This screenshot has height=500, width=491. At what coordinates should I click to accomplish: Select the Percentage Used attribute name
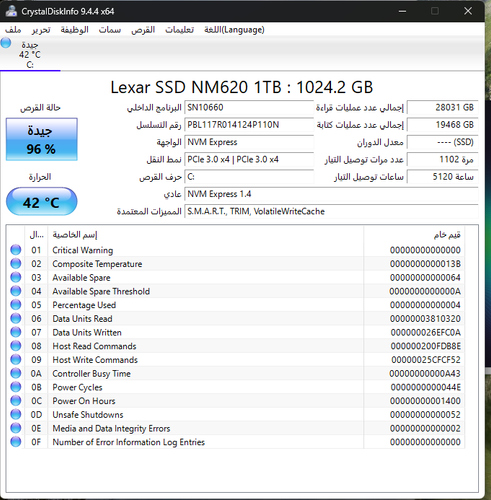tap(84, 305)
